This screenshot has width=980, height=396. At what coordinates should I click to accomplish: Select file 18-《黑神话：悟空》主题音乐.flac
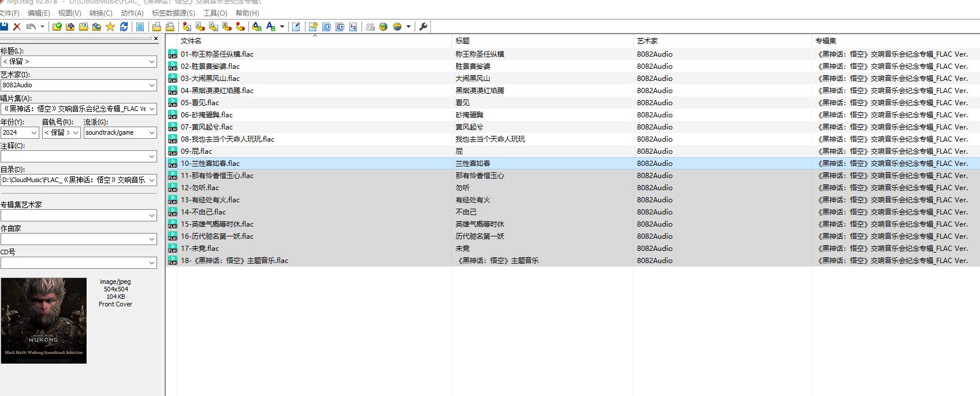pos(234,260)
